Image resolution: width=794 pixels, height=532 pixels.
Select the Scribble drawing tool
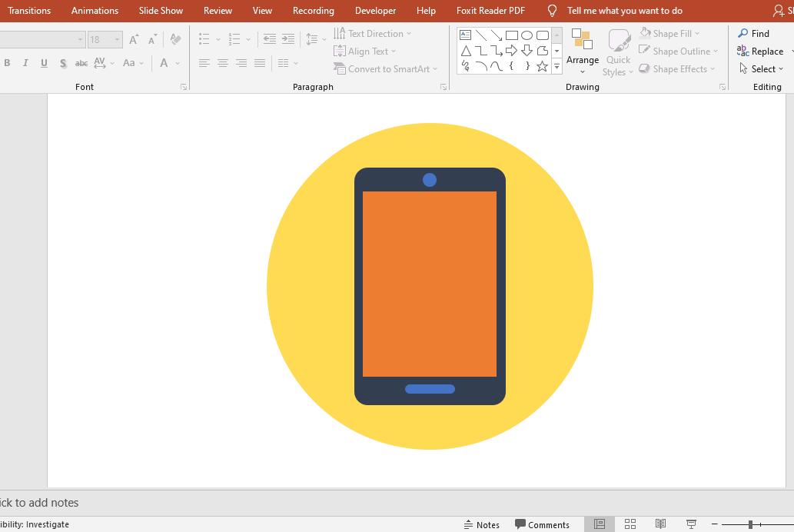point(465,66)
